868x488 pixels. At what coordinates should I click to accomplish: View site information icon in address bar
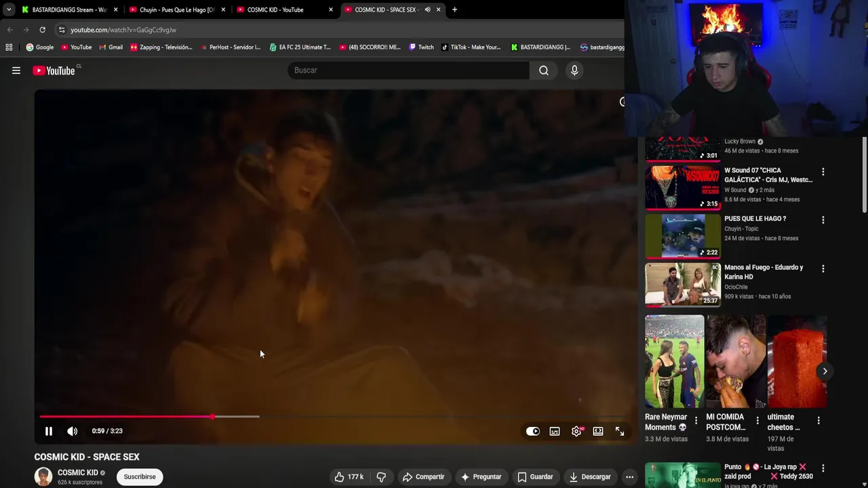click(x=62, y=30)
